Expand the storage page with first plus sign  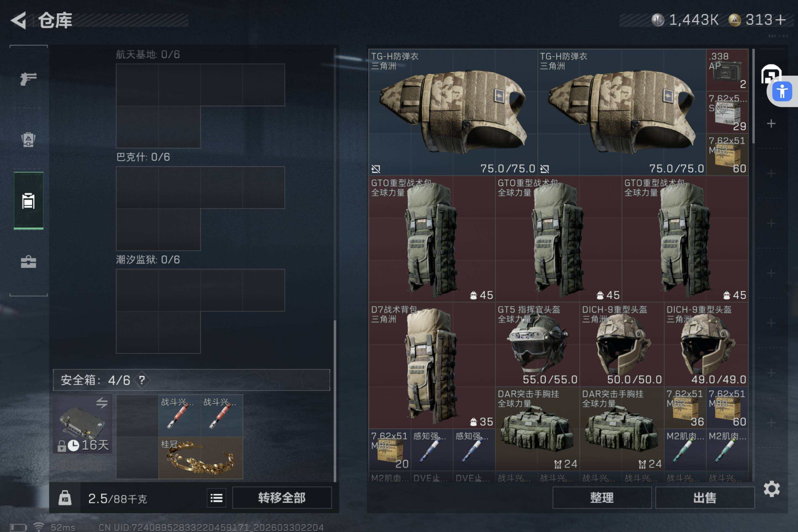click(x=771, y=124)
